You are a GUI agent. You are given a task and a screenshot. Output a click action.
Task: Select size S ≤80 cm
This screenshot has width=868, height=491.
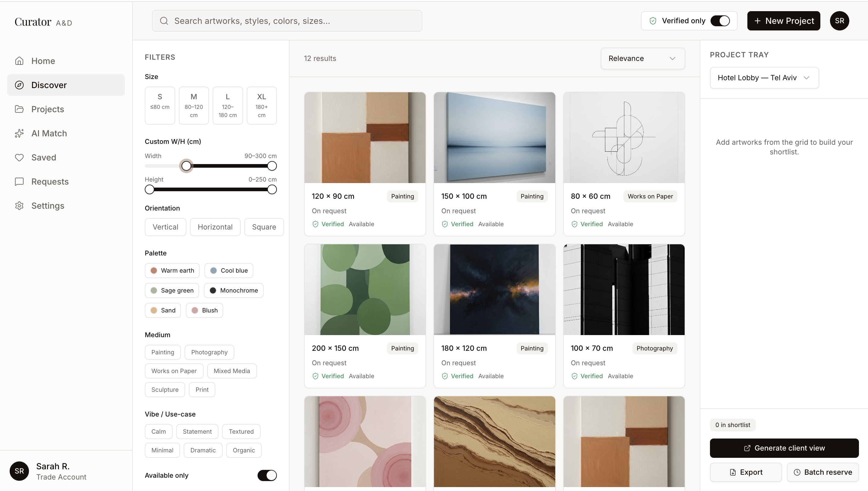coord(160,106)
